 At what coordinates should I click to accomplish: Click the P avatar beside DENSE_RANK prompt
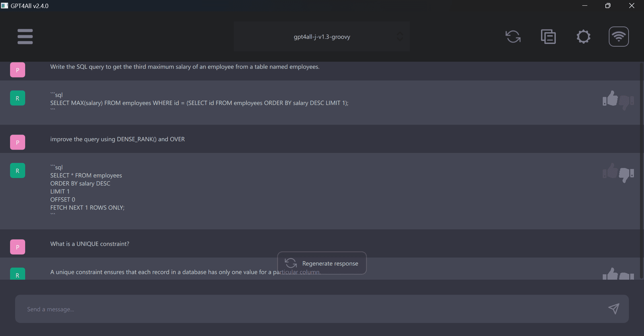click(17, 143)
